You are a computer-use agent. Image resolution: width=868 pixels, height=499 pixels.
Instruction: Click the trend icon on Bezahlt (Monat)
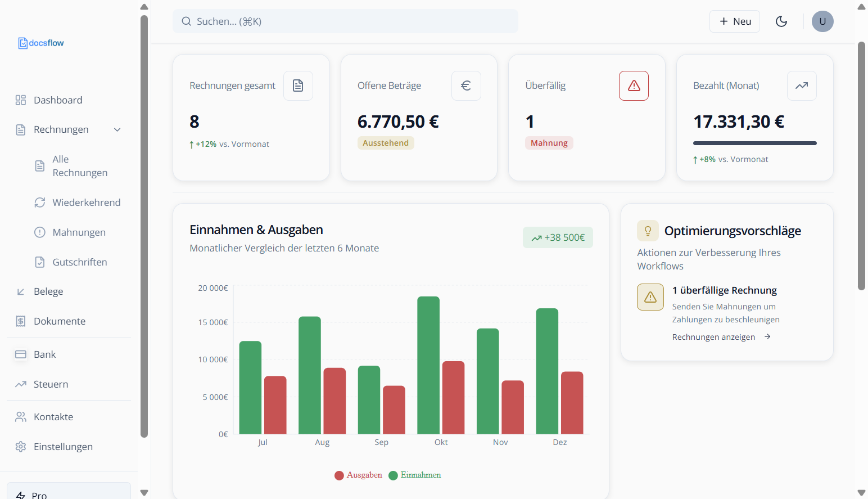tap(801, 86)
